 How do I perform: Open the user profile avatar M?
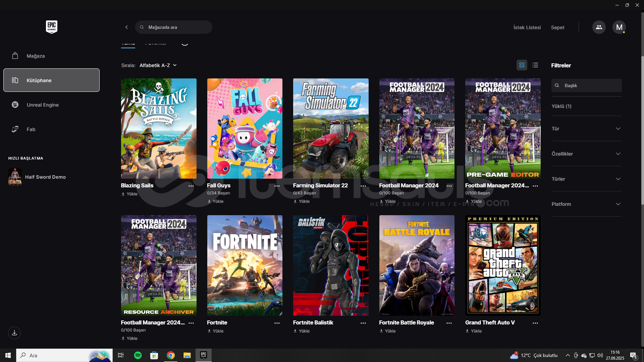619,27
